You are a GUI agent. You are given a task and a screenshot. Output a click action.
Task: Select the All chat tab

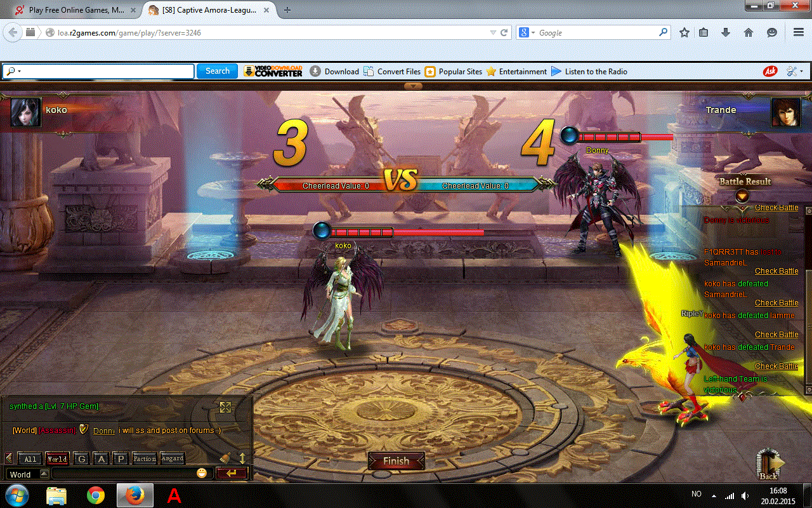(29, 458)
